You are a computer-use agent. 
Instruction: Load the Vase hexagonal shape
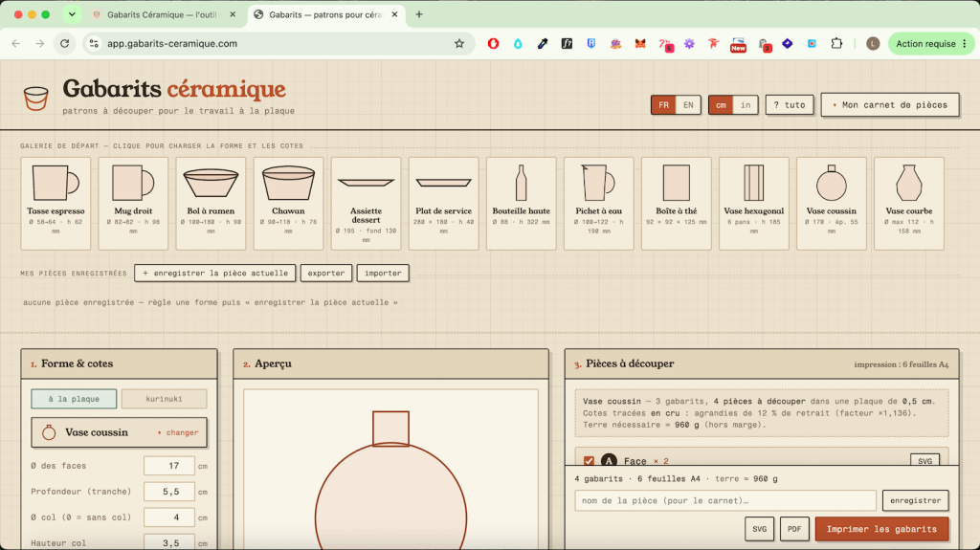pos(754,203)
